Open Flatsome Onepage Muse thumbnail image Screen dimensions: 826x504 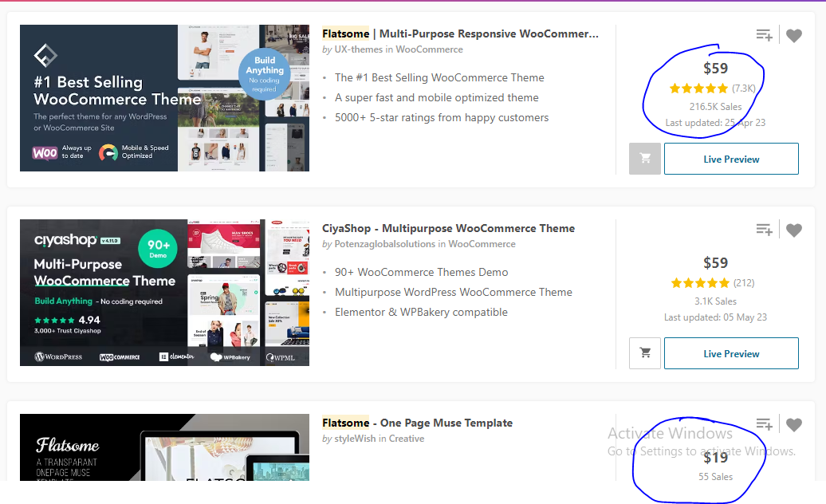(164, 447)
